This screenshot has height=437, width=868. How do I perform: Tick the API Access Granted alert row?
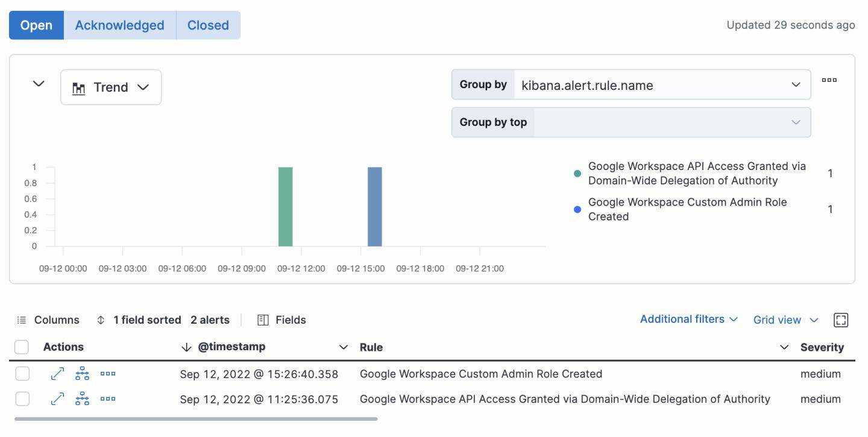click(x=22, y=399)
